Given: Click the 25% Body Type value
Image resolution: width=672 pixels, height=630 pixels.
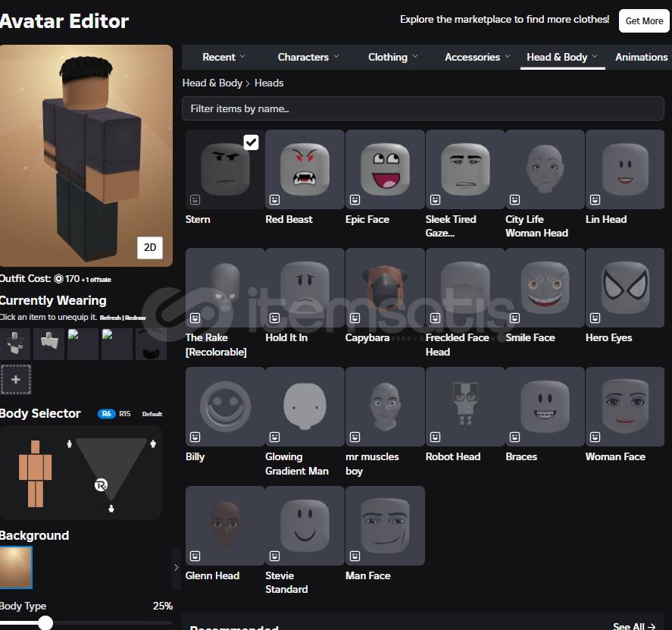Looking at the screenshot, I should (x=163, y=606).
